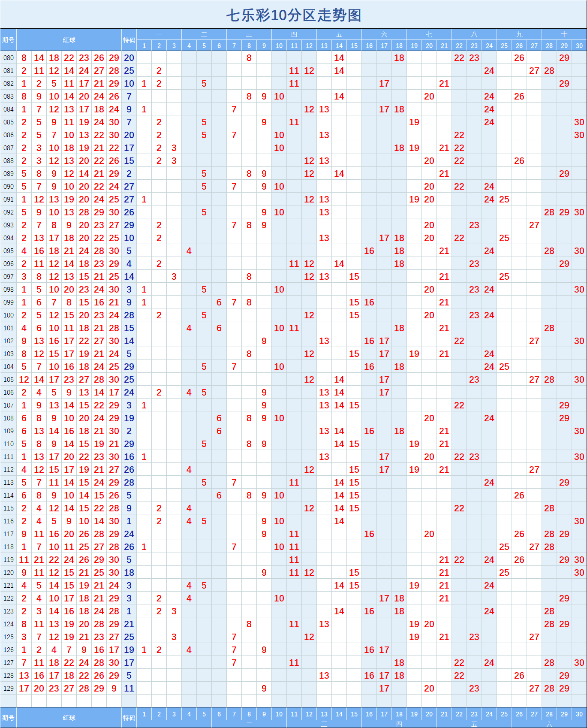The height and width of the screenshot is (728, 587).
Task: Click zone header 七 in the top header
Action: (x=429, y=34)
